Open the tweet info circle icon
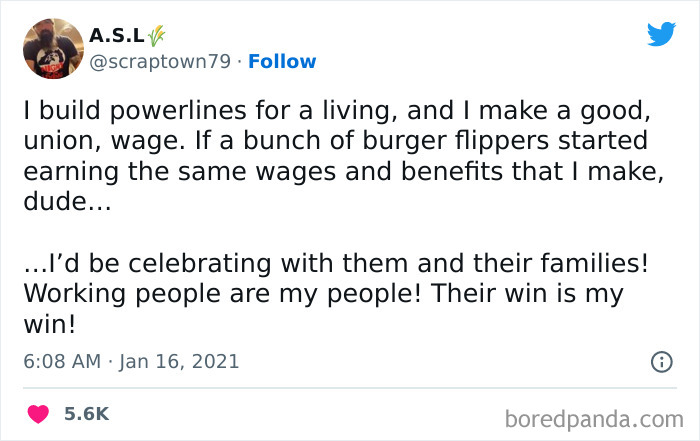Image resolution: width=700 pixels, height=441 pixels. click(661, 362)
